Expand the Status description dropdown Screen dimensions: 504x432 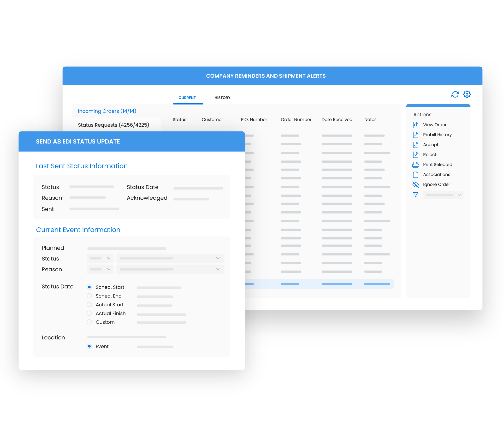(170, 258)
